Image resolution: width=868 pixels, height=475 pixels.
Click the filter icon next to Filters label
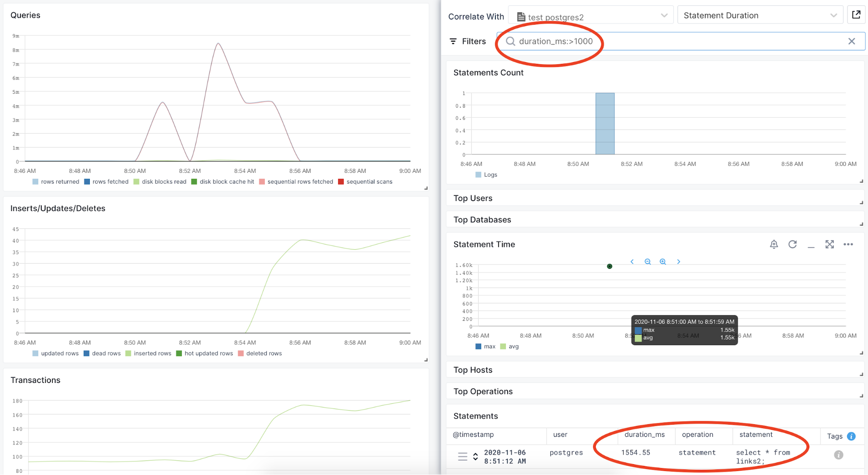click(453, 41)
